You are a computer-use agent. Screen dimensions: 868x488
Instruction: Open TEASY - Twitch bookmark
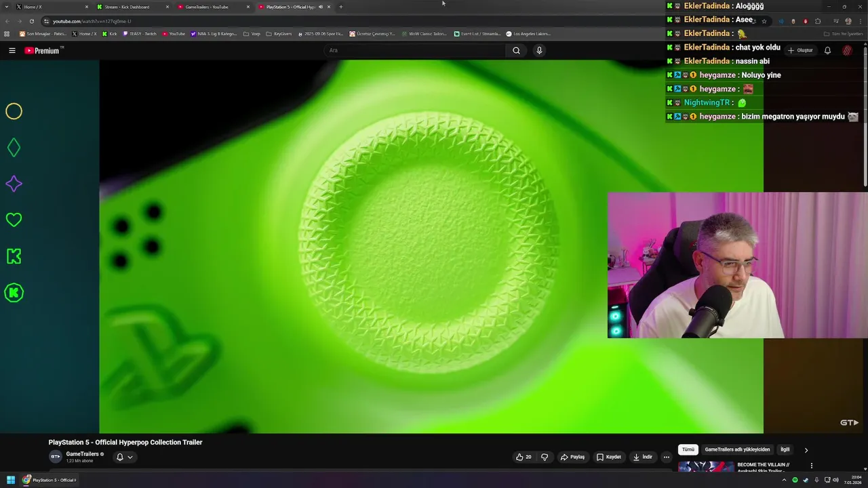[139, 34]
